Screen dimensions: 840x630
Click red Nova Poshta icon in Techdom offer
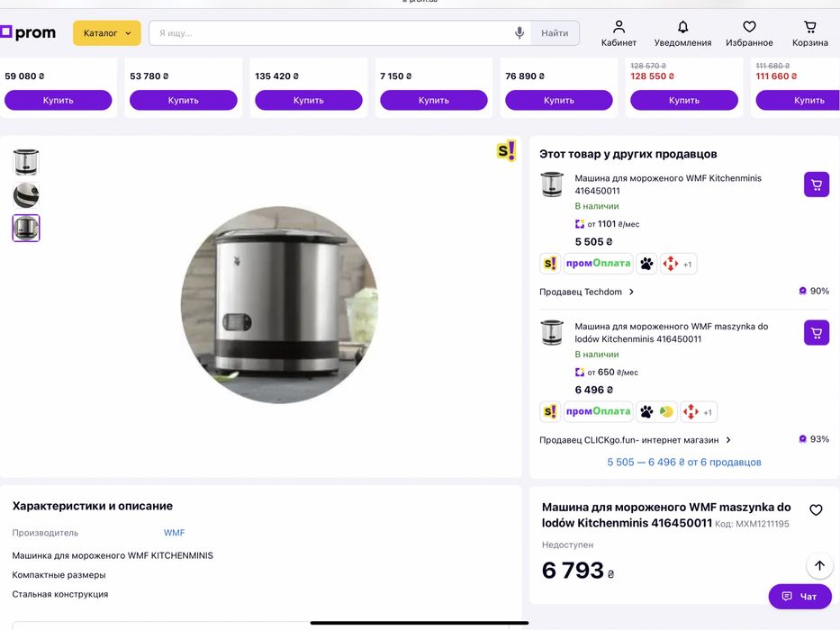pyautogui.click(x=670, y=264)
